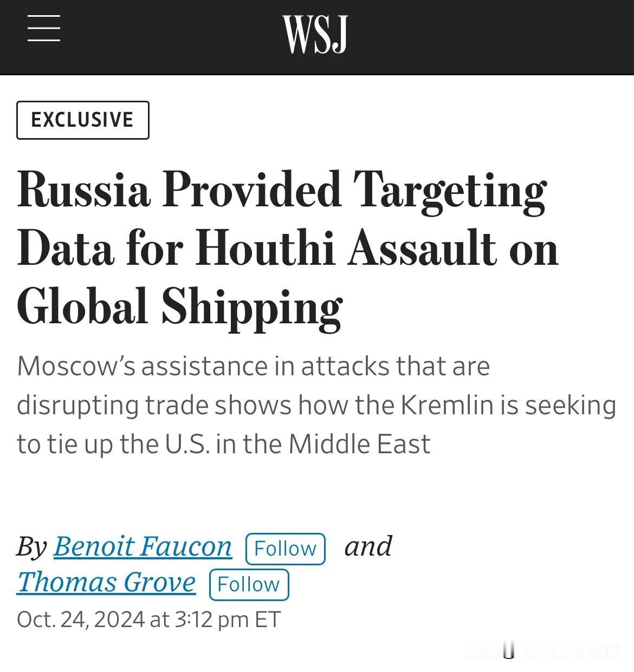Click "Middle East" in the subheadline
The image size is (634, 672).
pos(359,444)
